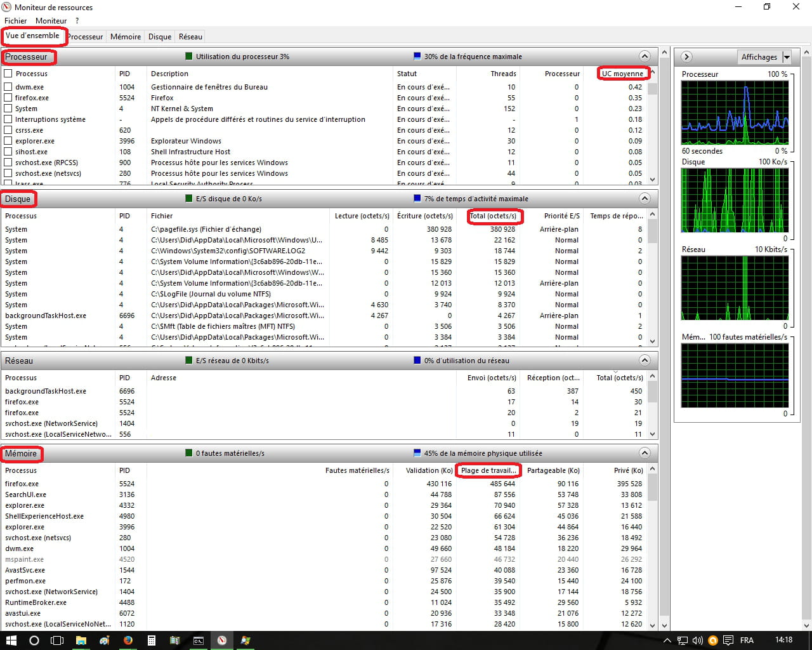The image size is (812, 650).
Task: Open Firefox from the taskbar
Action: point(128,640)
